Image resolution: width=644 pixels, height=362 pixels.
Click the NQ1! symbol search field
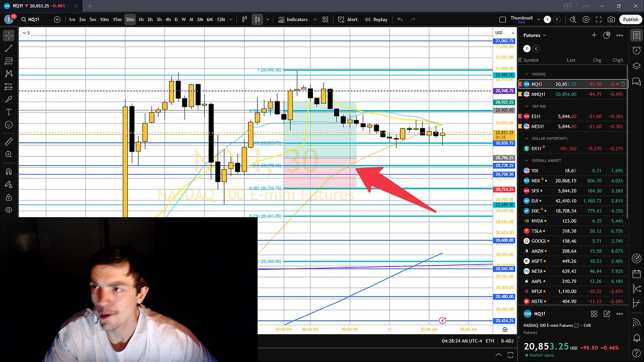pyautogui.click(x=36, y=20)
